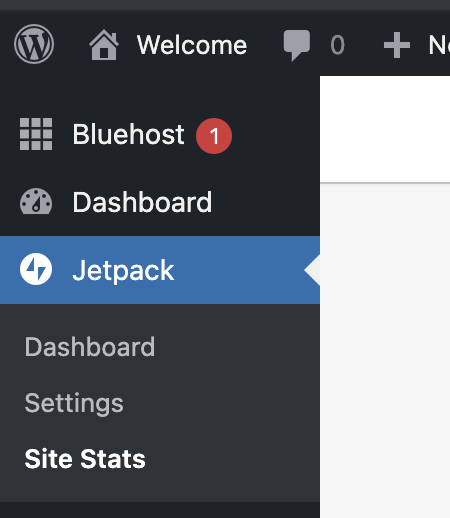Open the Bluehost menu item
The image size is (450, 518).
coord(160,134)
